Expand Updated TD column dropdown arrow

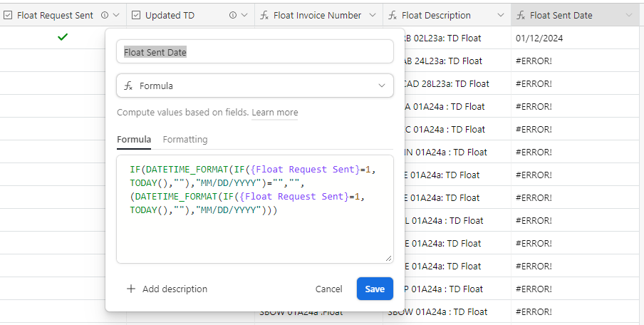click(244, 15)
